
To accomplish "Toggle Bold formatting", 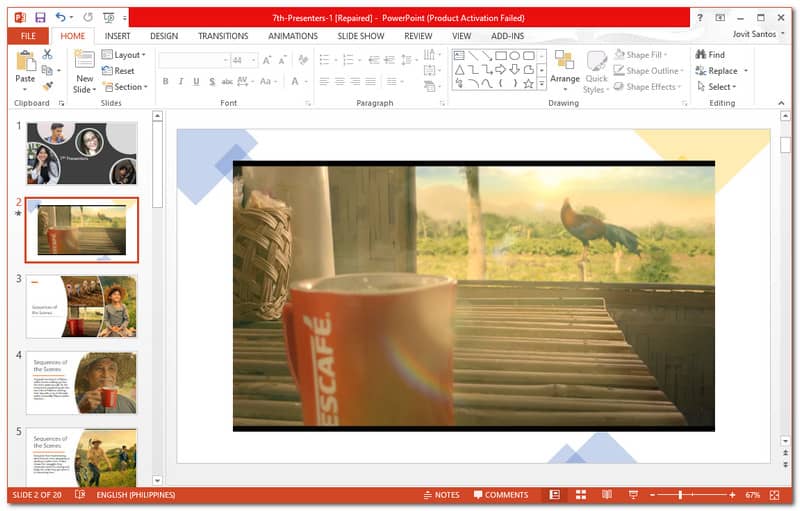I will [x=165, y=82].
